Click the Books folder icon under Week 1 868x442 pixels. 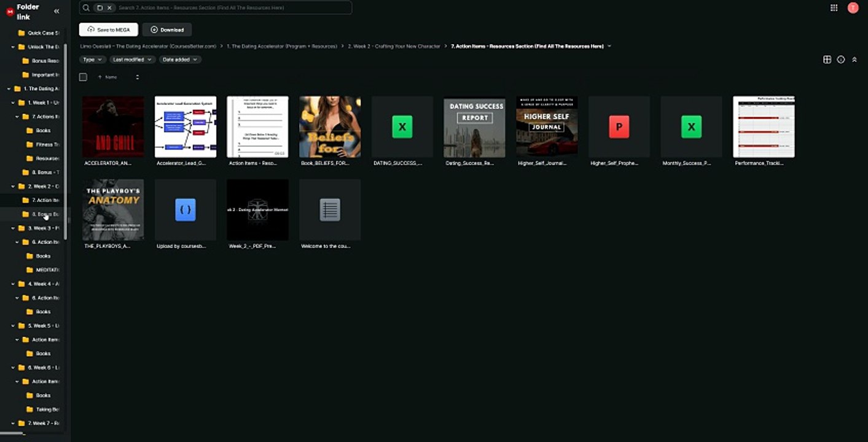29,131
